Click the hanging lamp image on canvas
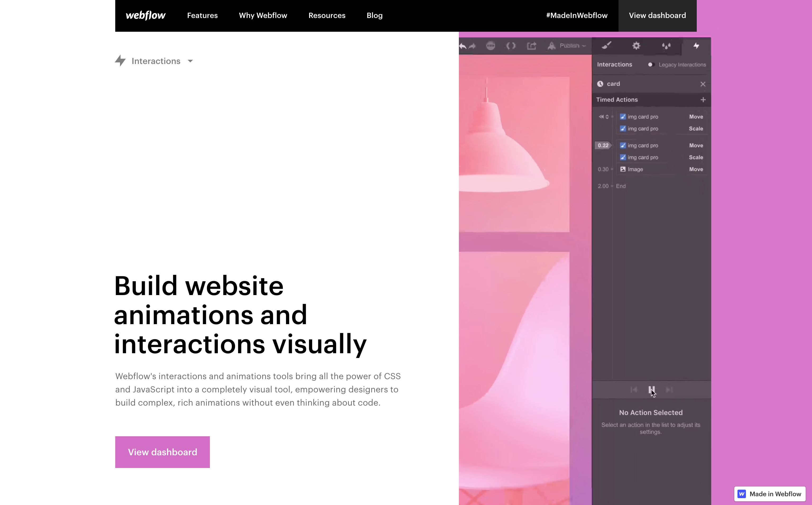812x505 pixels. (x=514, y=154)
